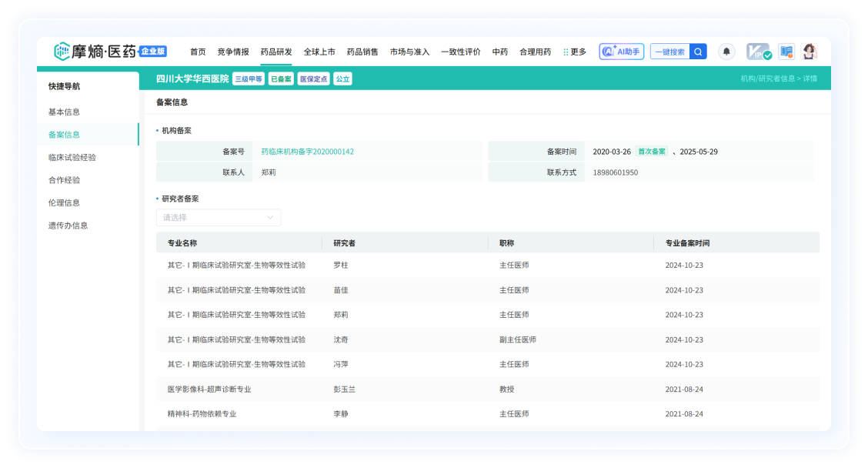868x468 pixels.
Task: Open 药品销售 menu item
Action: click(362, 52)
